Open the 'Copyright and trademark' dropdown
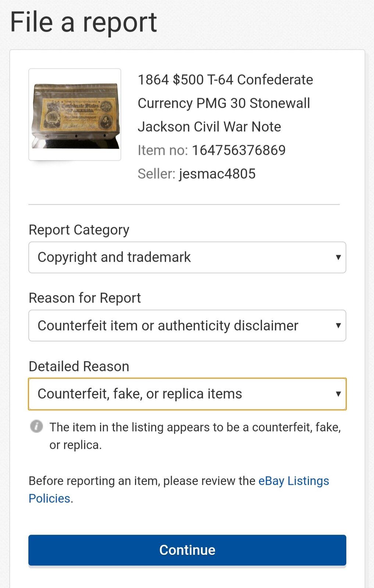 [187, 257]
